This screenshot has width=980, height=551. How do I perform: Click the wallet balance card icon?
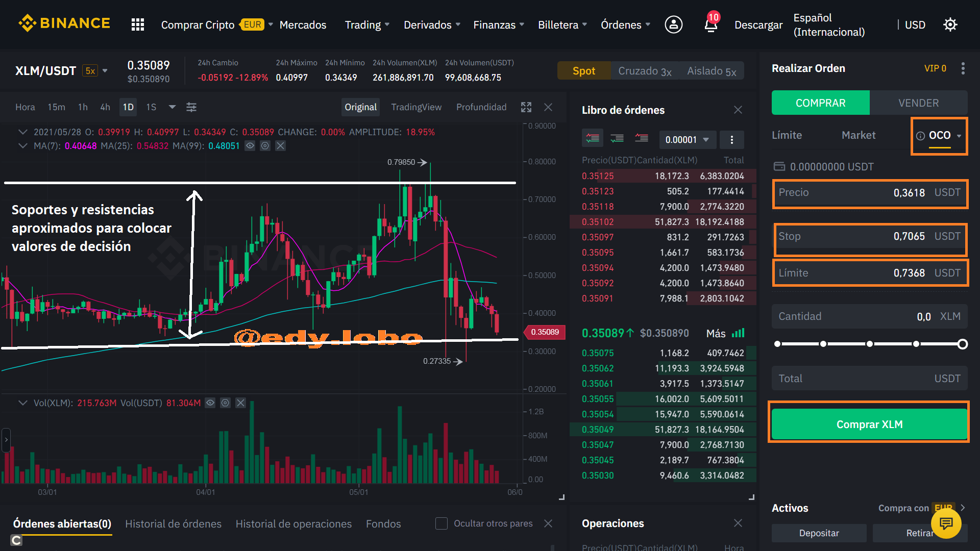coord(779,166)
